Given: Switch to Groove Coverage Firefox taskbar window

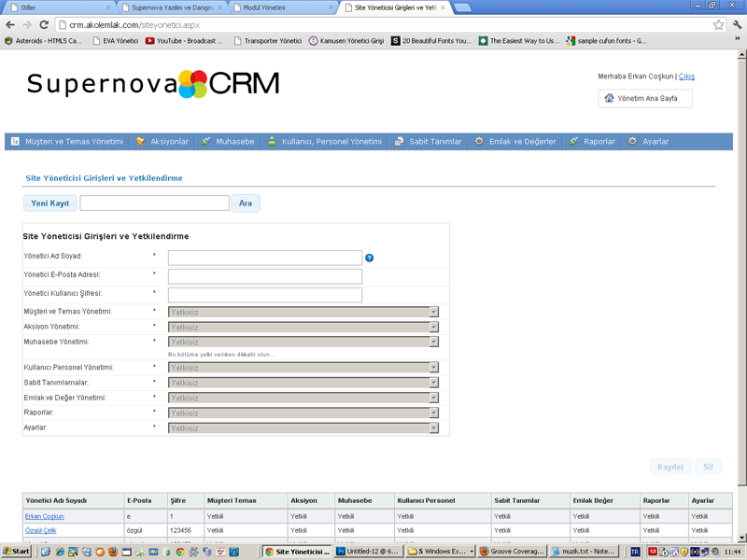Looking at the screenshot, I should [512, 552].
